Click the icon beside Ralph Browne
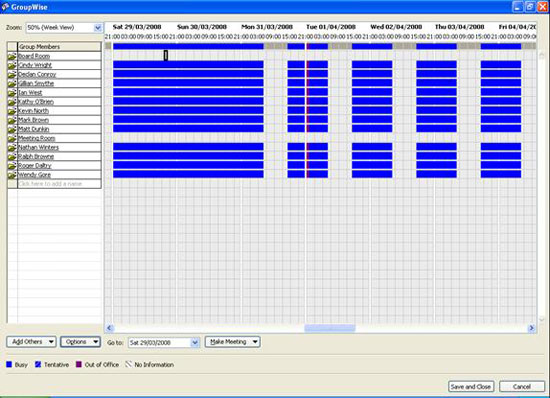Screen dimensions: 550x398 (12, 156)
